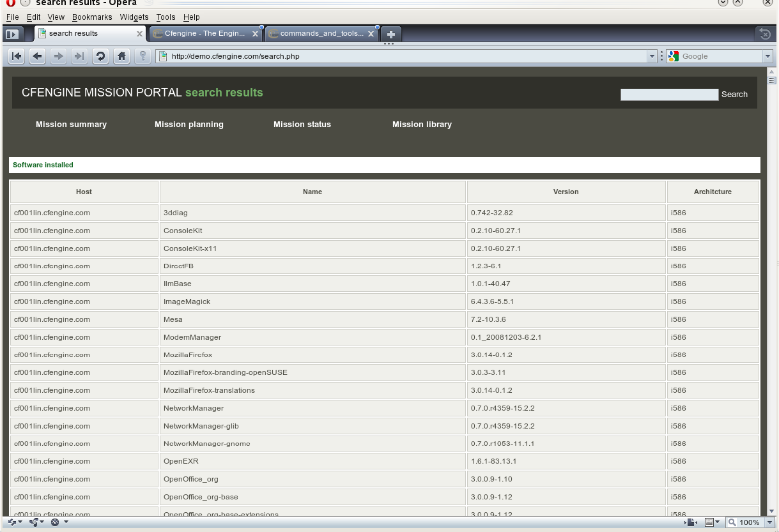Image resolution: width=779 pixels, height=532 pixels.
Task: Focus the portal search input field
Action: pyautogui.click(x=670, y=95)
